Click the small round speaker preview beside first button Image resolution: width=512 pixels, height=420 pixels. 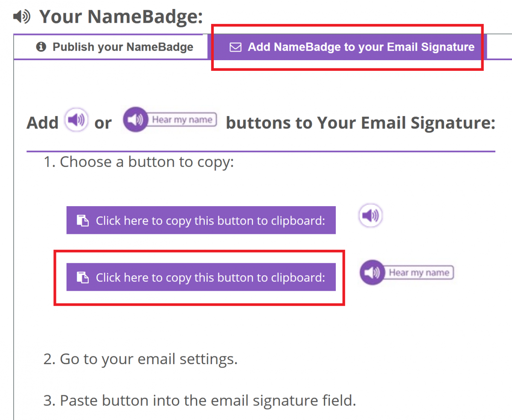(x=370, y=216)
